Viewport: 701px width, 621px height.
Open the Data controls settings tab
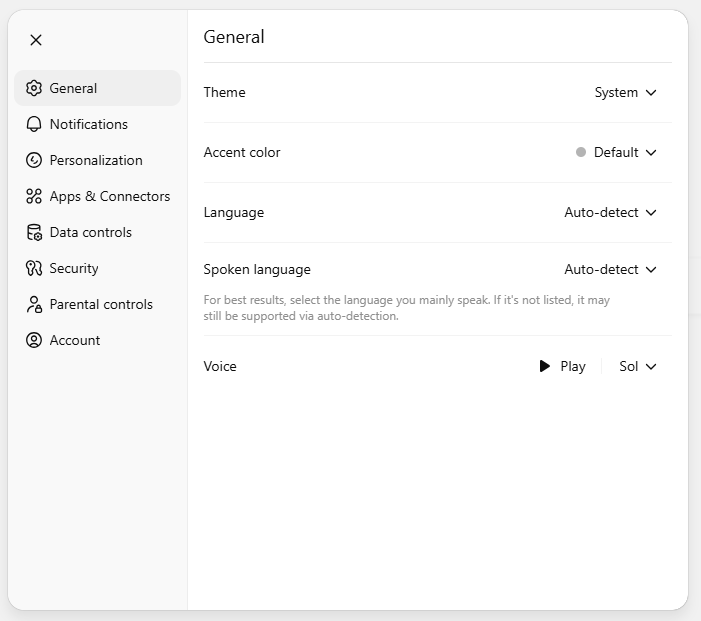tap(90, 232)
